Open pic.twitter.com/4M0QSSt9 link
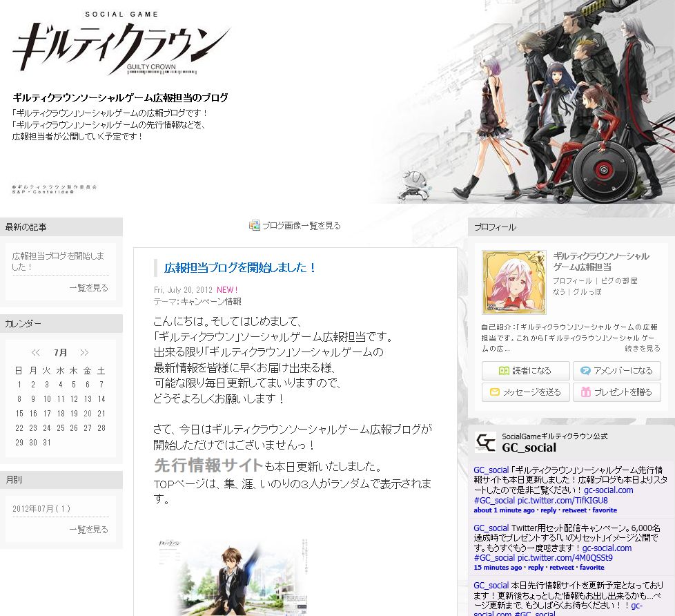This screenshot has width=675, height=616. 565,558
